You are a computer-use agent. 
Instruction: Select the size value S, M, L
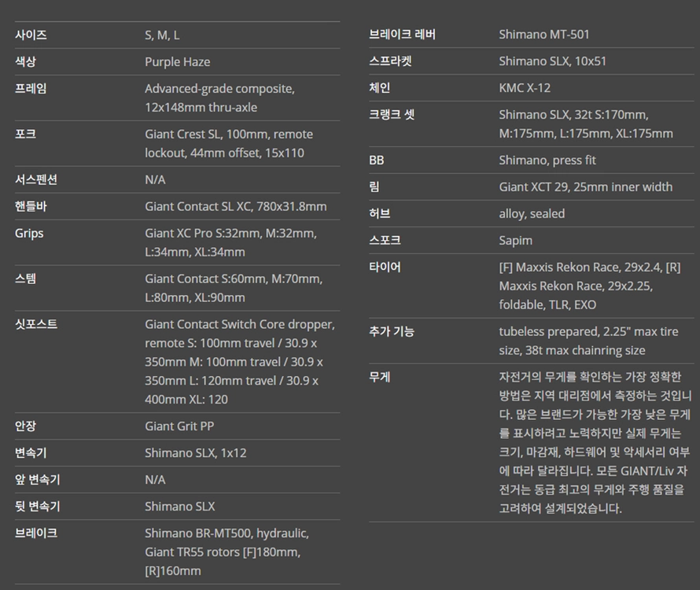(x=162, y=35)
